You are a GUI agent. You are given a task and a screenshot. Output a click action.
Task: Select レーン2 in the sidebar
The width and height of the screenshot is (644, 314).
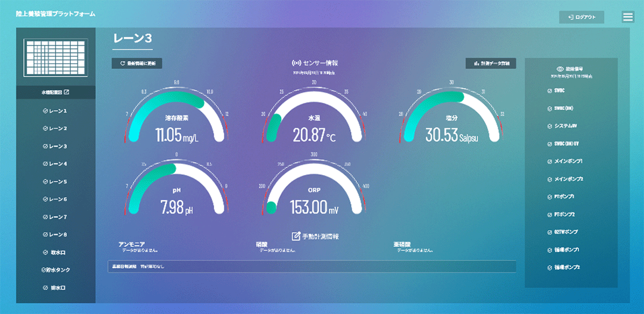click(56, 129)
